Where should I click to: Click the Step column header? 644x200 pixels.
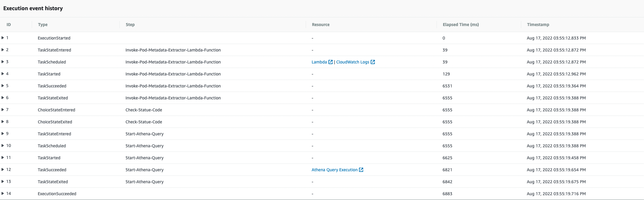click(130, 25)
